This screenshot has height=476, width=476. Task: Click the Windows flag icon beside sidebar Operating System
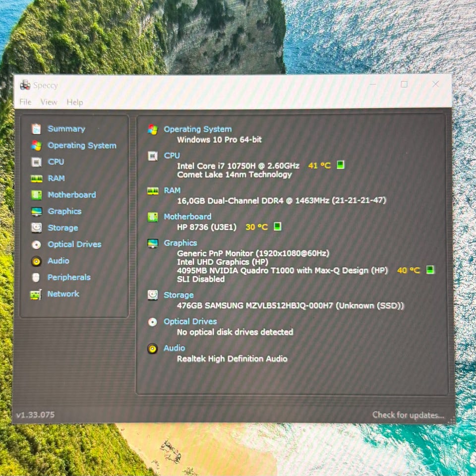coord(36,145)
